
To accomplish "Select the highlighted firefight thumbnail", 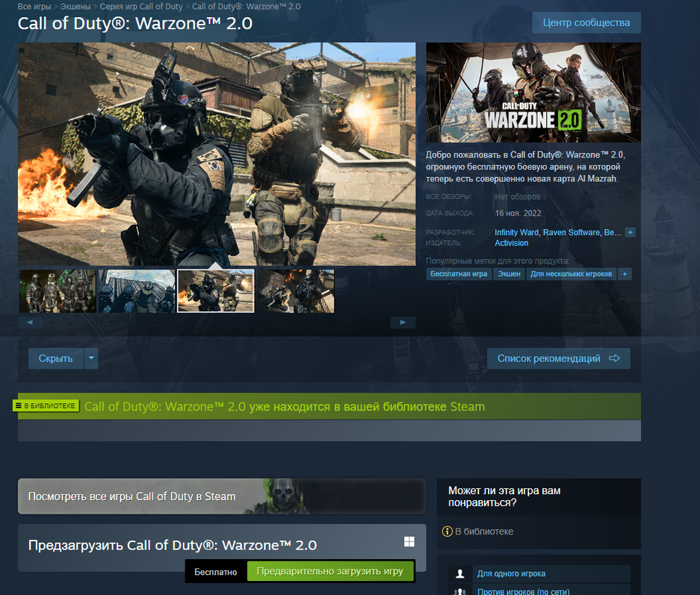I will tap(216, 291).
